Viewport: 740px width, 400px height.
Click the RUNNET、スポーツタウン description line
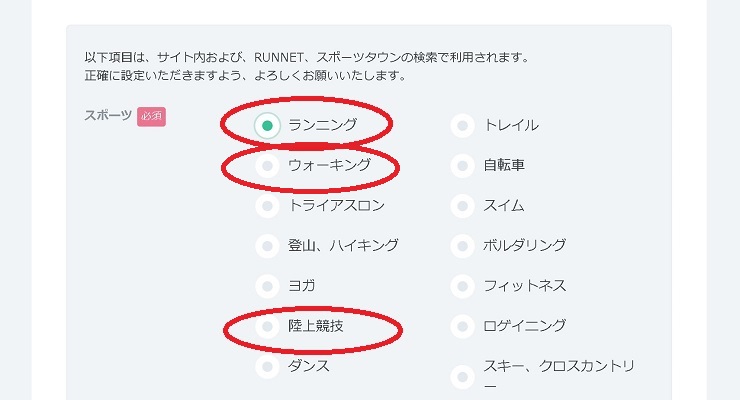306,57
